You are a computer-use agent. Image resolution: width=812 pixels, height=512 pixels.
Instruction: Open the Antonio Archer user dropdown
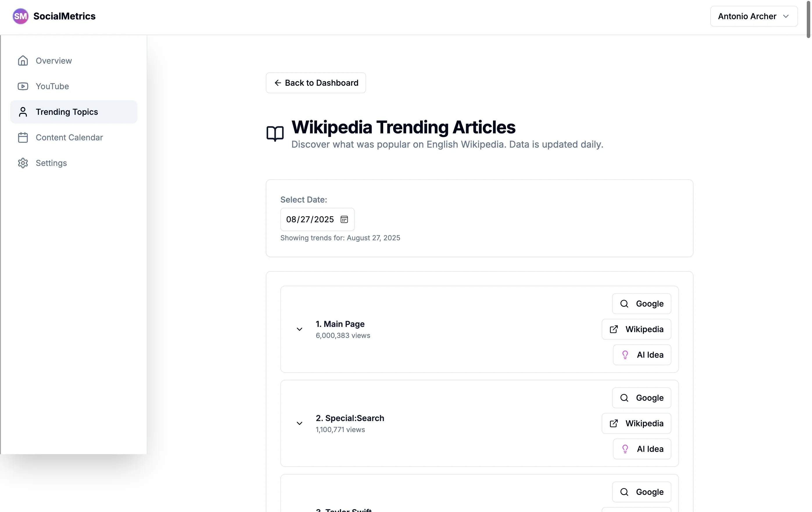click(x=754, y=16)
